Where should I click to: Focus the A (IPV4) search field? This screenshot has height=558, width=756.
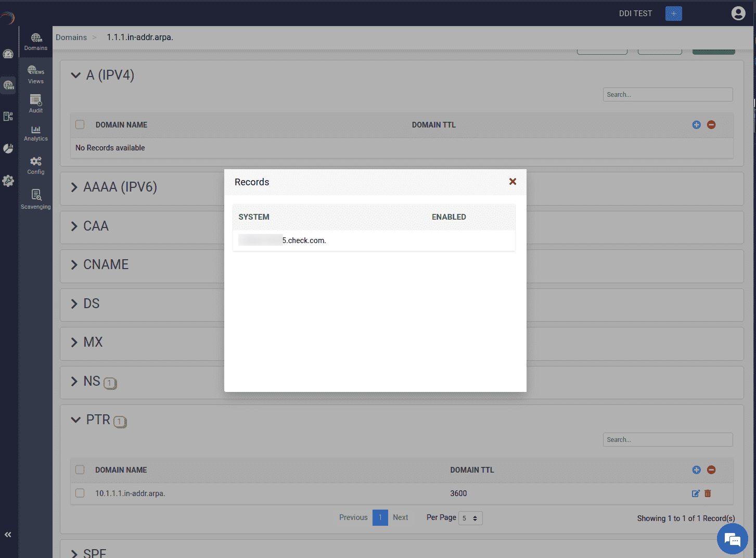click(668, 95)
